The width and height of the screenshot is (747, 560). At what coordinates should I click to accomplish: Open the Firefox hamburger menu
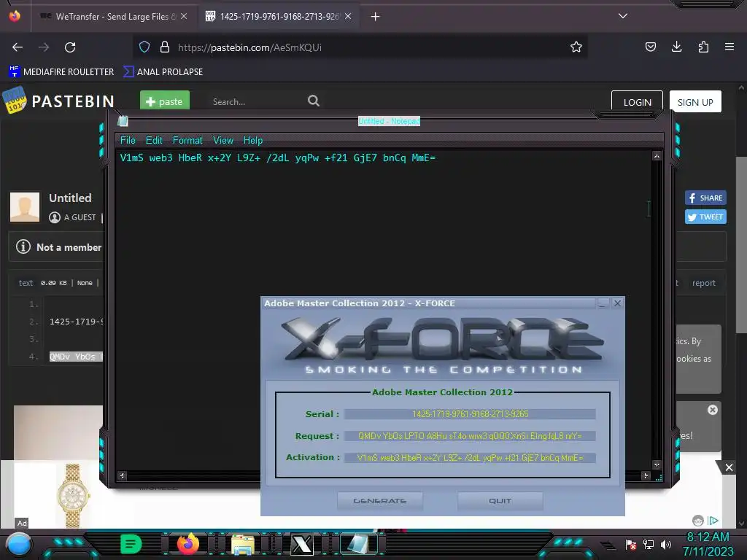[x=729, y=47]
